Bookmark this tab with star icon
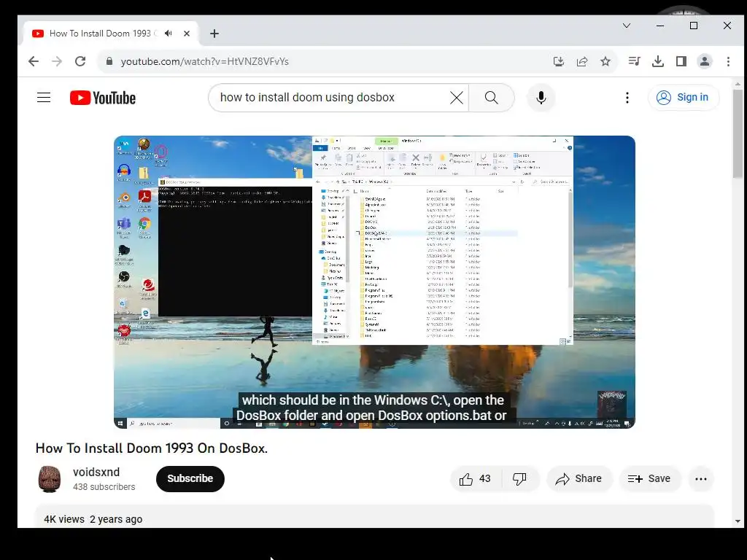Viewport: 747px width, 560px height. (605, 61)
